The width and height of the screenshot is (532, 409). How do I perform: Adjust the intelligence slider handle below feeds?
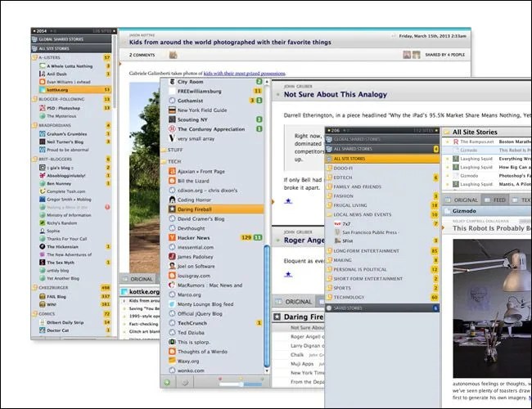click(241, 384)
